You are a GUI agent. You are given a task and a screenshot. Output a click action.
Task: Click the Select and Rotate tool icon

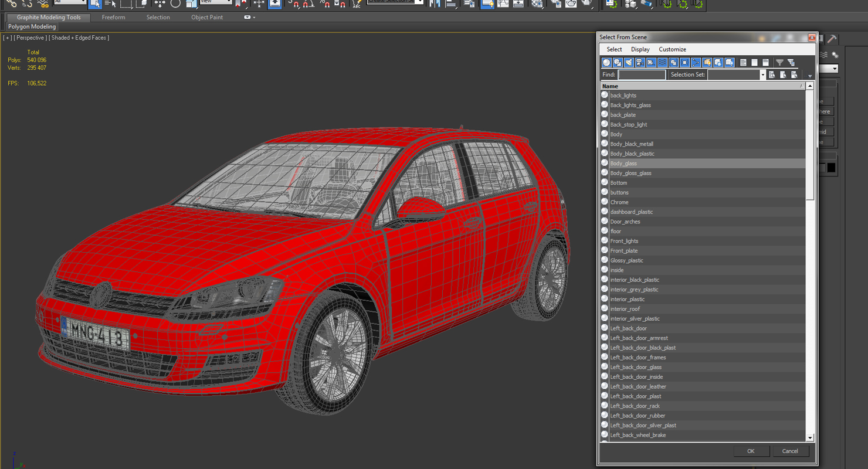pos(175,4)
